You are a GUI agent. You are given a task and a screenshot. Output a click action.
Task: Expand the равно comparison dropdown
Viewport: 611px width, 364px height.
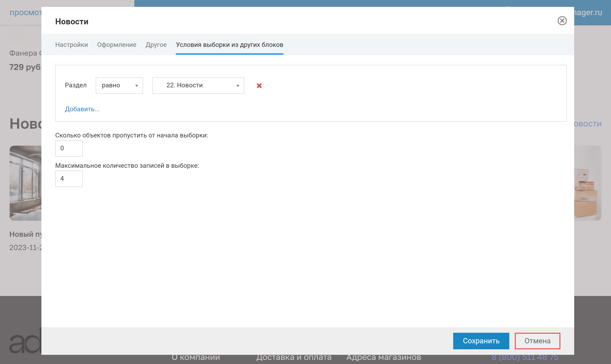tap(119, 85)
